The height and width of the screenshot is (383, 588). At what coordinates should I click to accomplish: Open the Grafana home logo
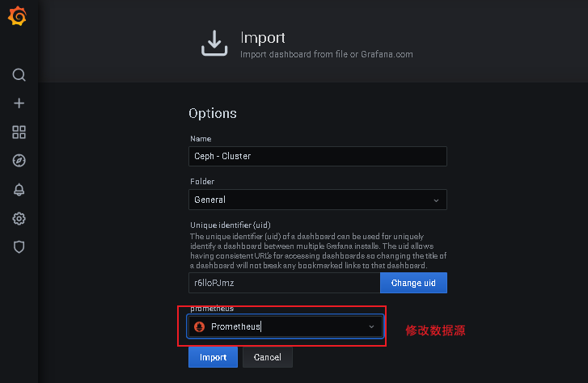pyautogui.click(x=17, y=16)
